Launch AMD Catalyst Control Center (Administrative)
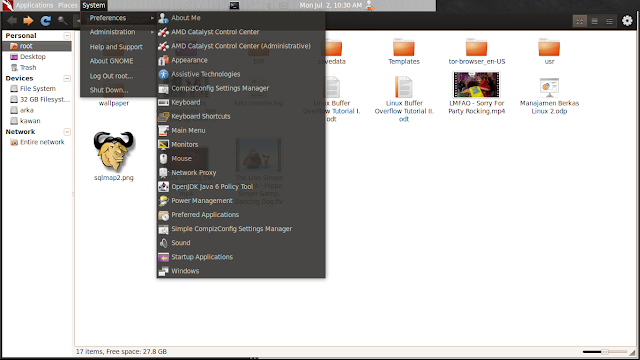The height and width of the screenshot is (360, 640). tap(241, 46)
